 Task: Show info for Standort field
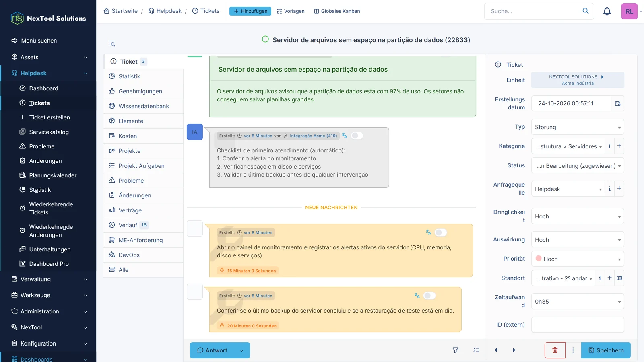tap(600, 278)
